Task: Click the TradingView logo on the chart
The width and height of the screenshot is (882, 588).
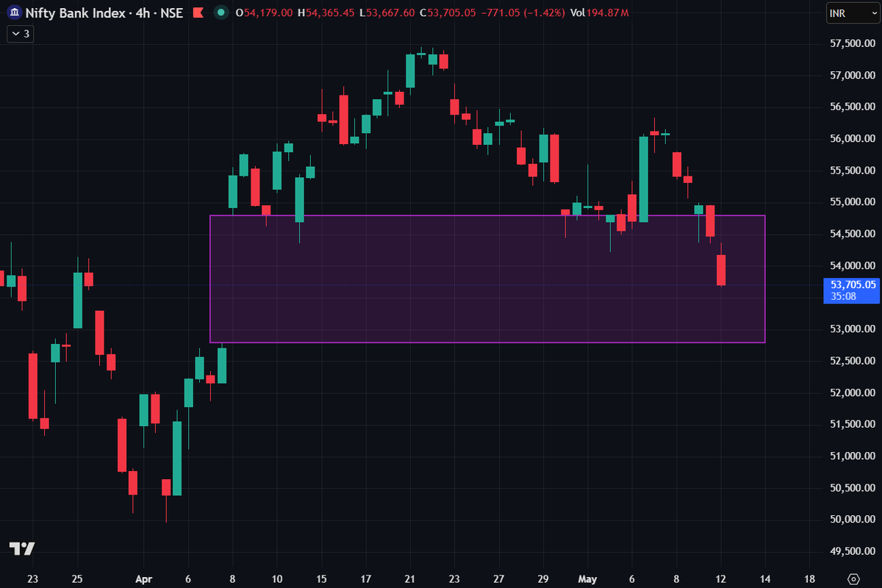Action: 22,548
